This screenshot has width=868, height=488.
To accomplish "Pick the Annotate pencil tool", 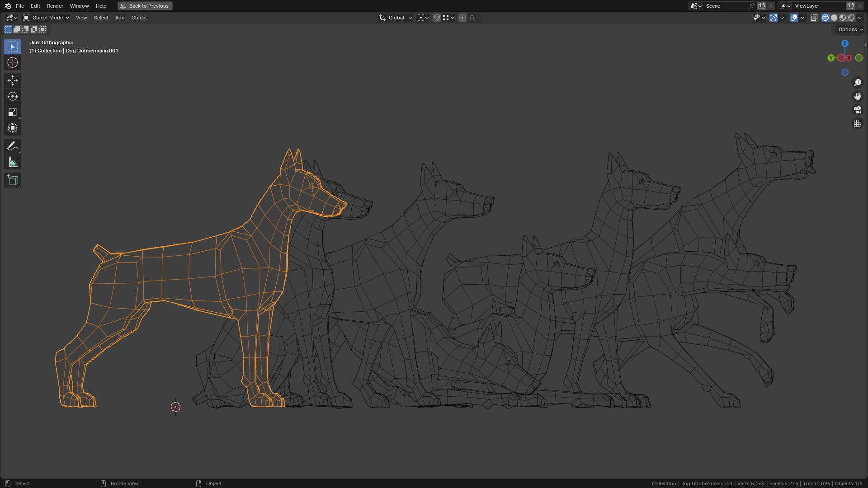I will pyautogui.click(x=13, y=146).
